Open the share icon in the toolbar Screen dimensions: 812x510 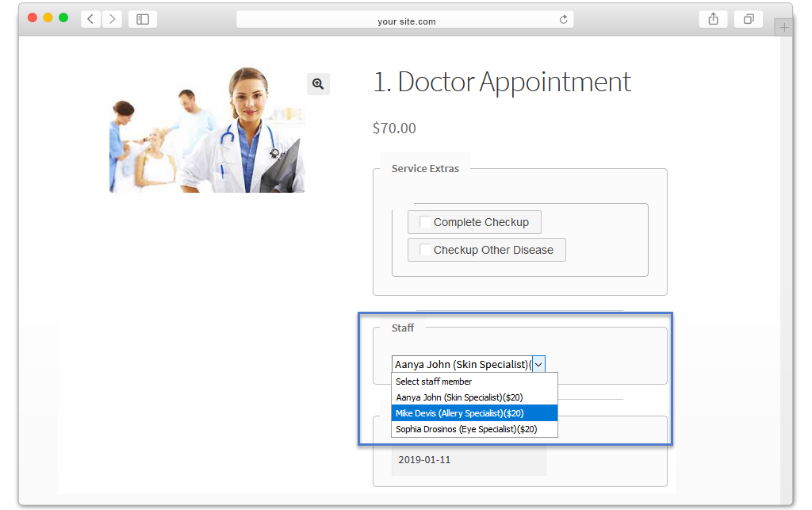coord(713,19)
